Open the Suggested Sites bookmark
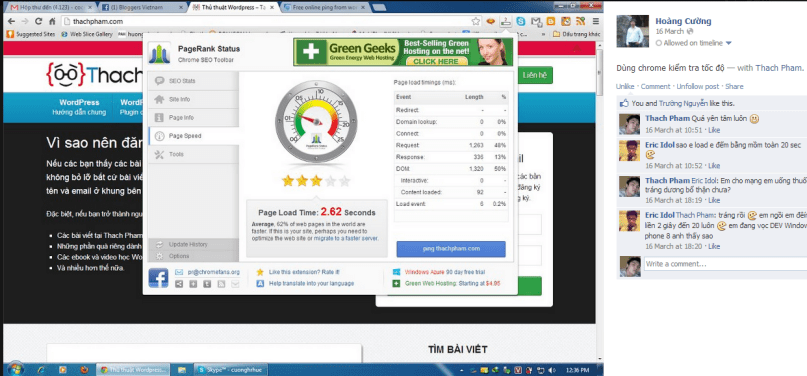The width and height of the screenshot is (807, 376). click(30, 34)
